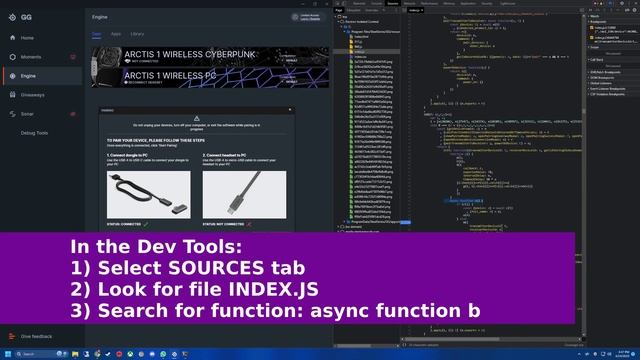This screenshot has height=360, width=640.
Task: Open the Elements tab in DevTools
Action: coord(359,4)
